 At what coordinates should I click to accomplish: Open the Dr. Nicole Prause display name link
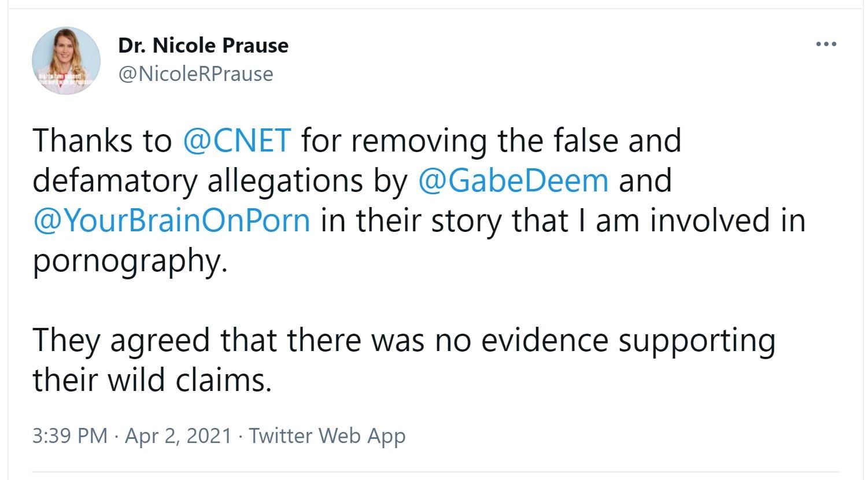[203, 46]
